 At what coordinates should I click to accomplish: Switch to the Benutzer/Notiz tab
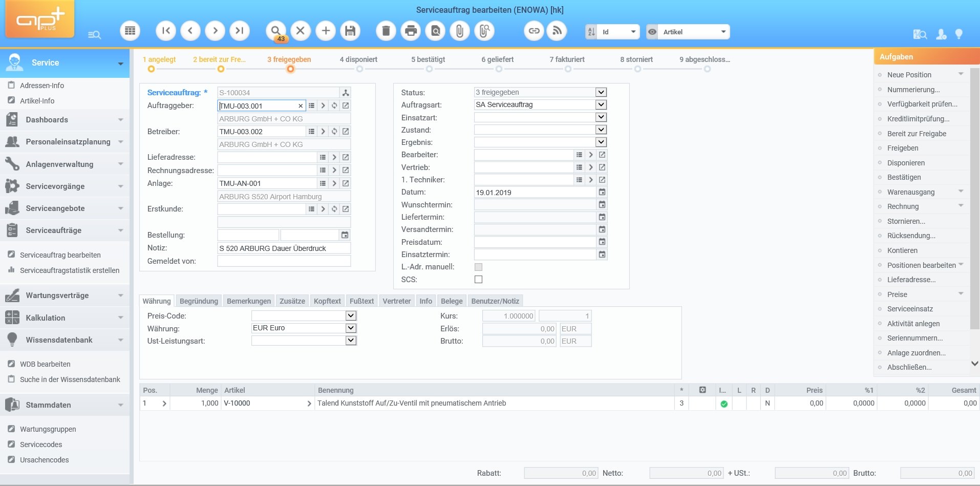point(495,301)
